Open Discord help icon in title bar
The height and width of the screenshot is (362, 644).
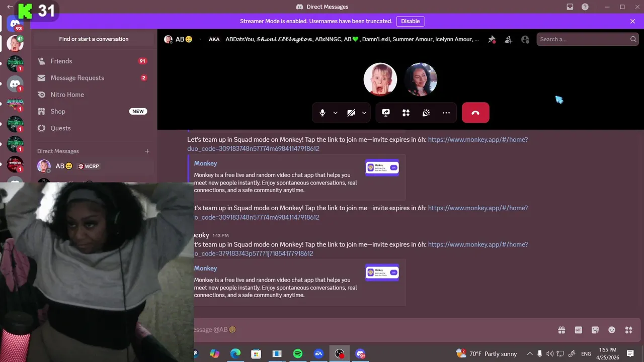click(585, 7)
